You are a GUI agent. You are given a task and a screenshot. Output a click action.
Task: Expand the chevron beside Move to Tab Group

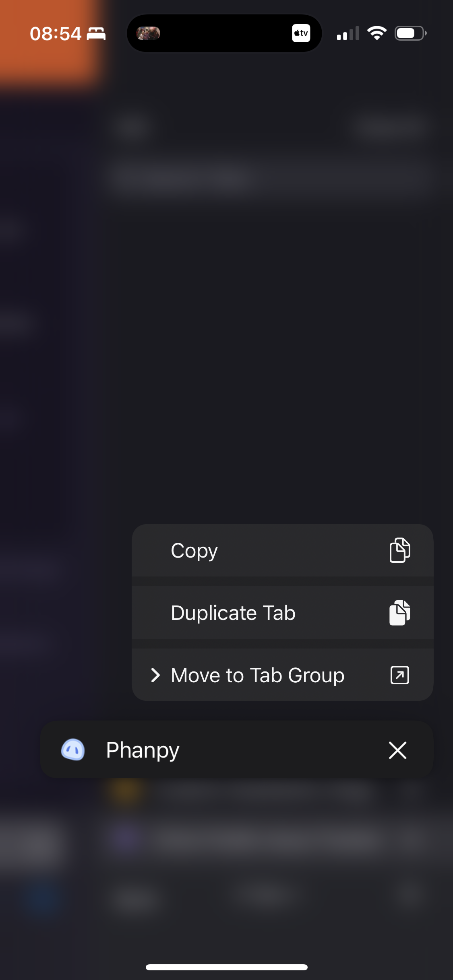pos(155,675)
